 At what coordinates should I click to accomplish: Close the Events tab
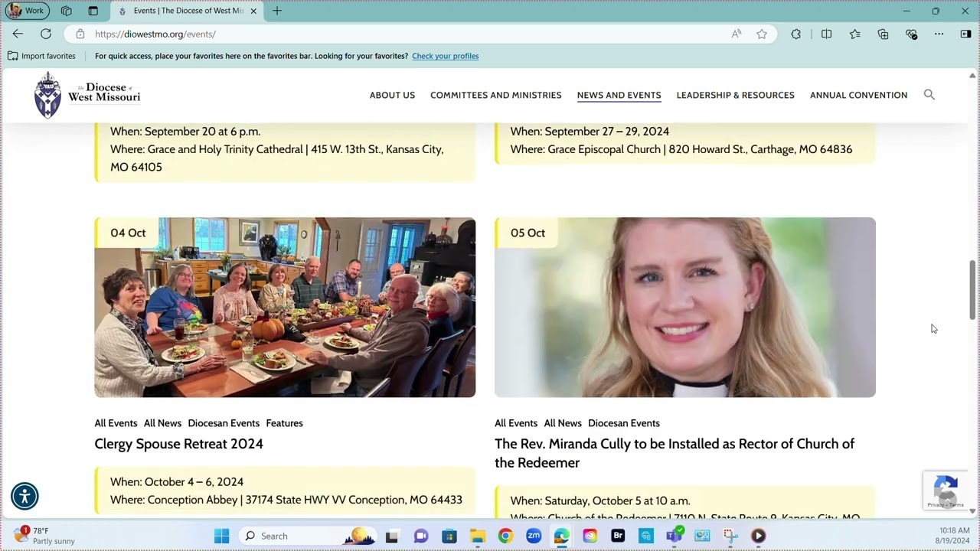(253, 11)
